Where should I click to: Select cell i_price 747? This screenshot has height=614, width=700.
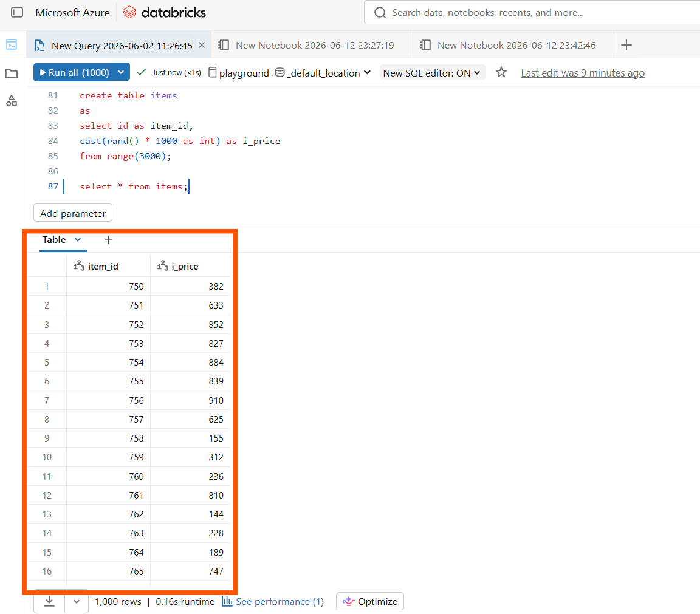click(x=190, y=571)
